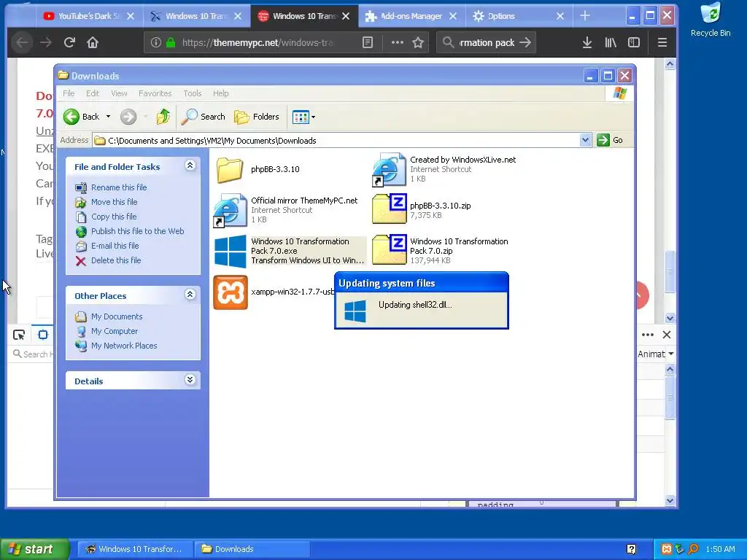
Task: Open My Documents in Other Places
Action: coord(117,316)
